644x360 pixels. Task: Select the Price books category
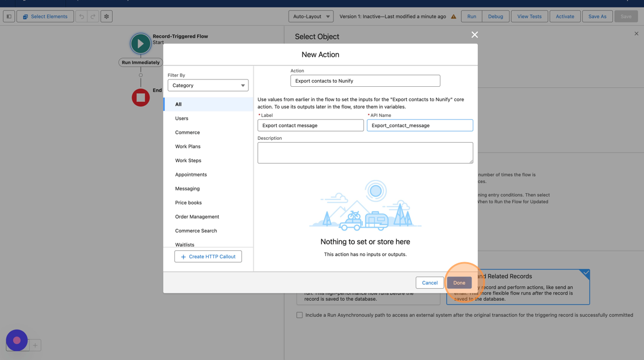tap(208, 202)
